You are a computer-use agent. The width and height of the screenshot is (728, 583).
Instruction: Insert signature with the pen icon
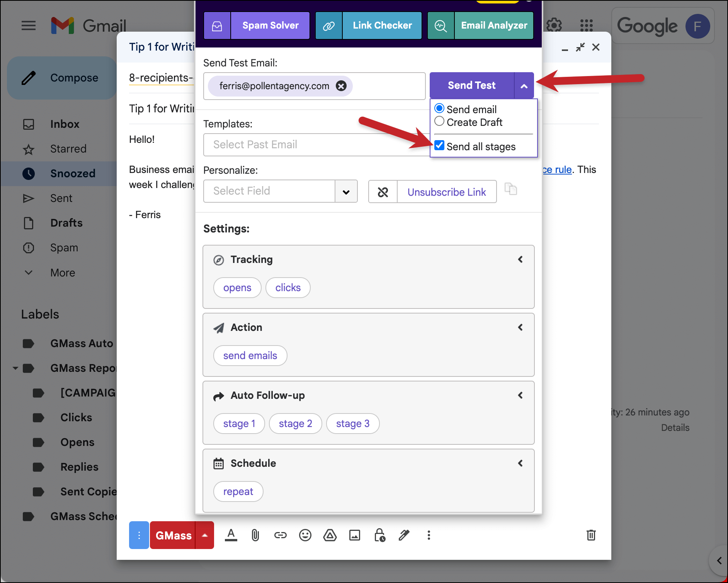pos(404,535)
